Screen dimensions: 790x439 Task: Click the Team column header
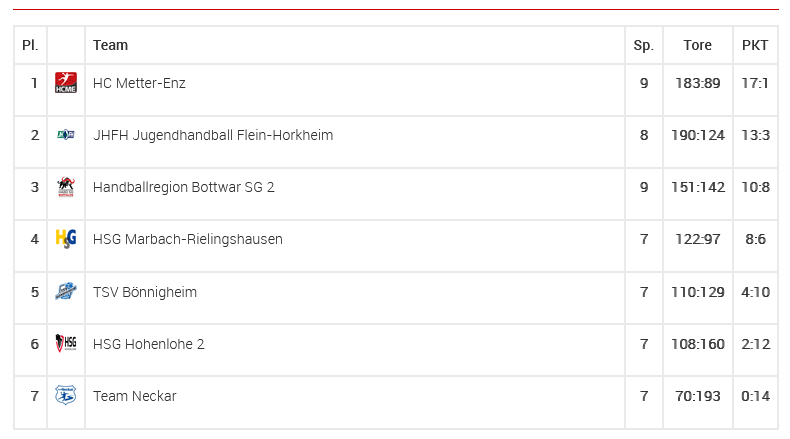click(110, 45)
